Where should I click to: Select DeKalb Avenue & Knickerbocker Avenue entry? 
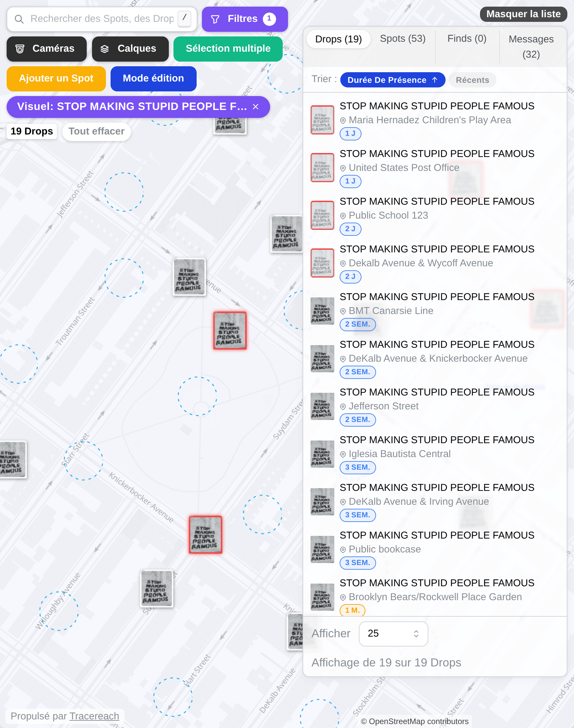[435, 358]
